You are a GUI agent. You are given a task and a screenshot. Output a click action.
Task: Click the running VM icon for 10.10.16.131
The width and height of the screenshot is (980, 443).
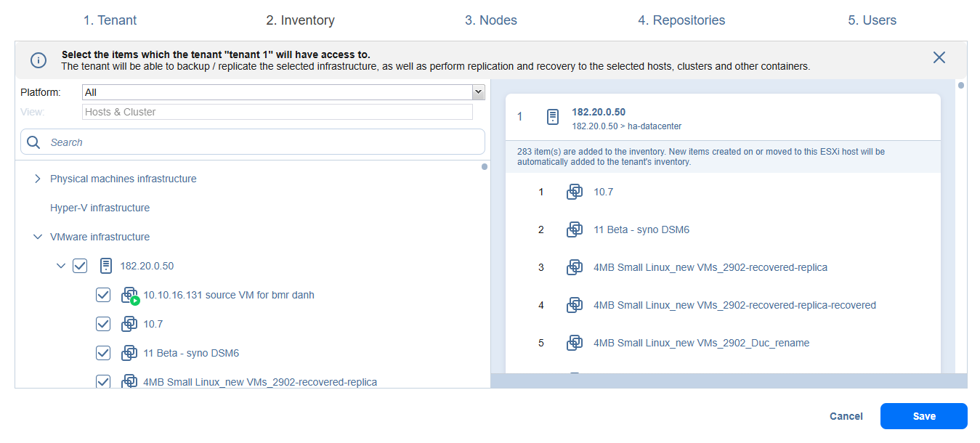click(x=130, y=296)
